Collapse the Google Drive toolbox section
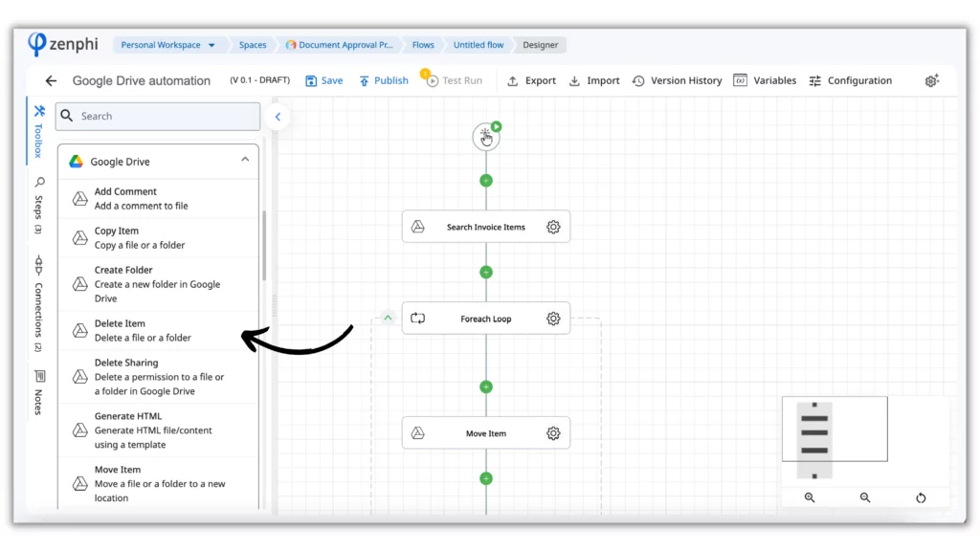Image resolution: width=980 pixels, height=551 pixels. coord(245,160)
